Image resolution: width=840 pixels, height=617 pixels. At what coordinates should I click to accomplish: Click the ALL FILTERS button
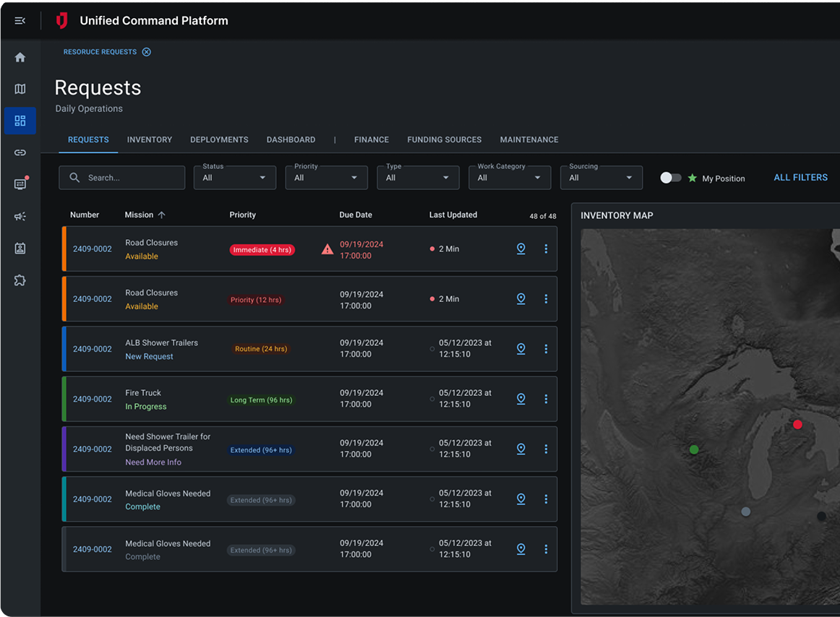click(800, 178)
